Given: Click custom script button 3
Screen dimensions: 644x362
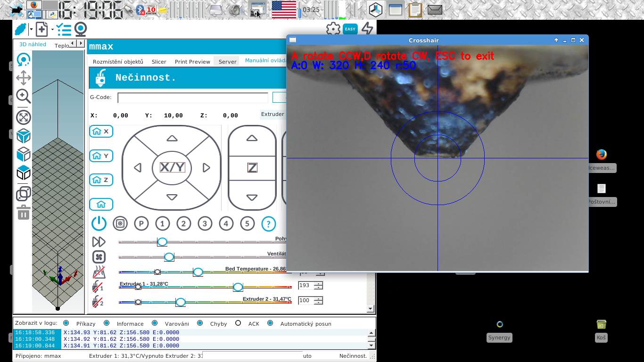Looking at the screenshot, I should coord(205,223).
